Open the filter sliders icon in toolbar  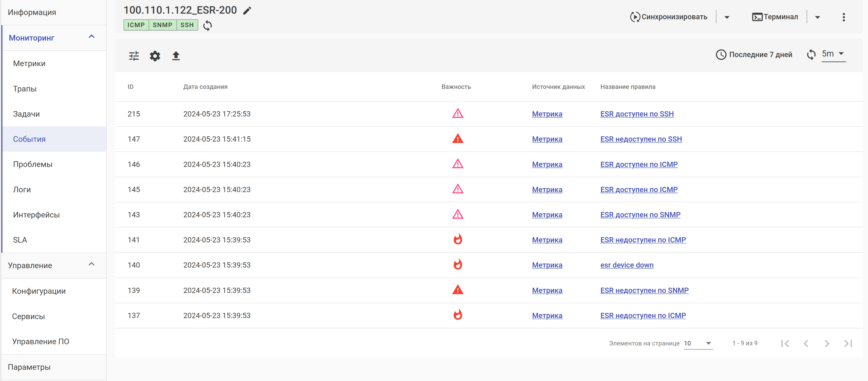[x=134, y=56]
